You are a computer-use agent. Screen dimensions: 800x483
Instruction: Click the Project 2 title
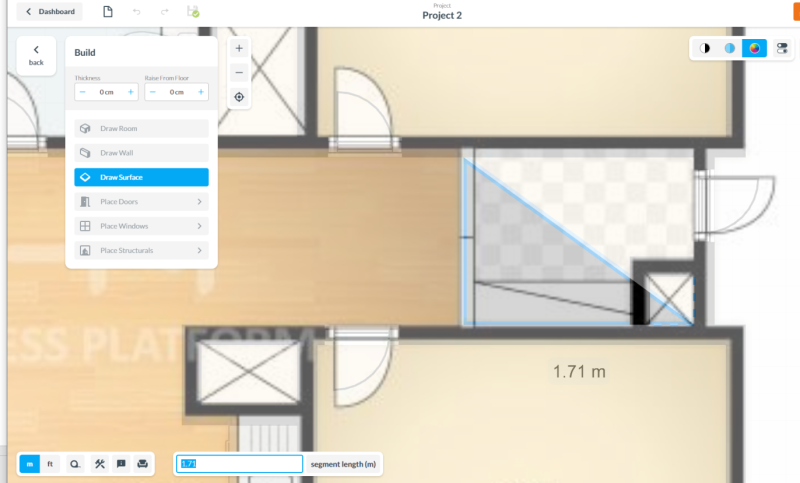(x=442, y=15)
